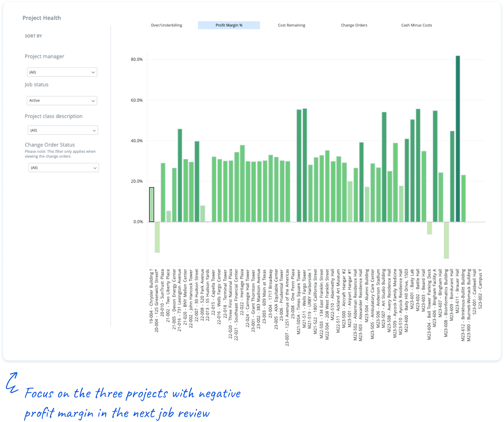Image resolution: width=504 pixels, height=422 pixels.
Task: Click the Times Square Tower bar
Action: click(299, 166)
